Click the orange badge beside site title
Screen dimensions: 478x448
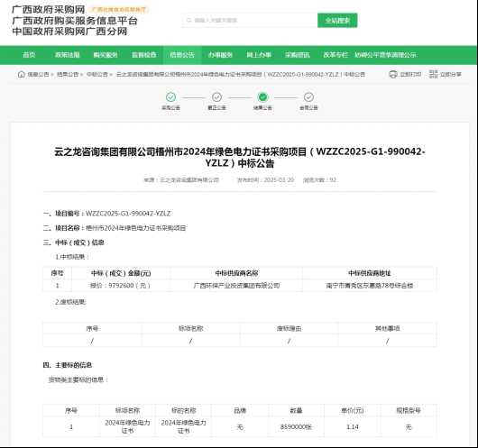point(119,9)
